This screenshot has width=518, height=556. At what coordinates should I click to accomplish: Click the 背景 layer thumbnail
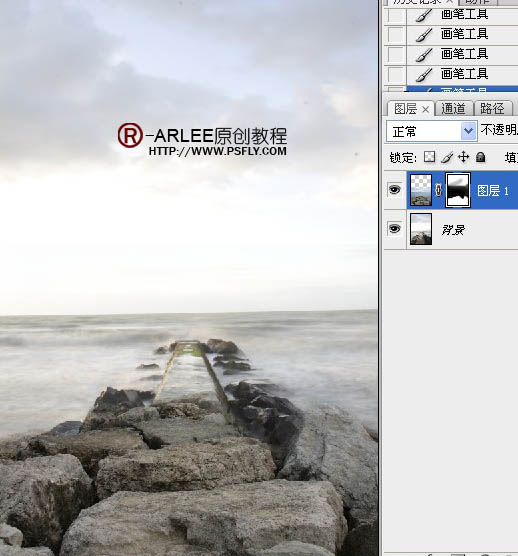(421, 229)
